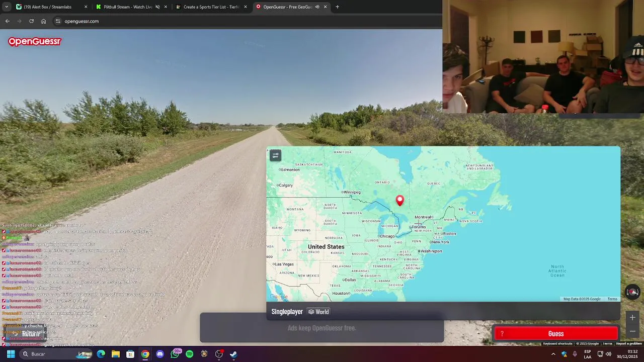Zoom out the guess map with minus
The height and width of the screenshot is (362, 644).
[632, 331]
